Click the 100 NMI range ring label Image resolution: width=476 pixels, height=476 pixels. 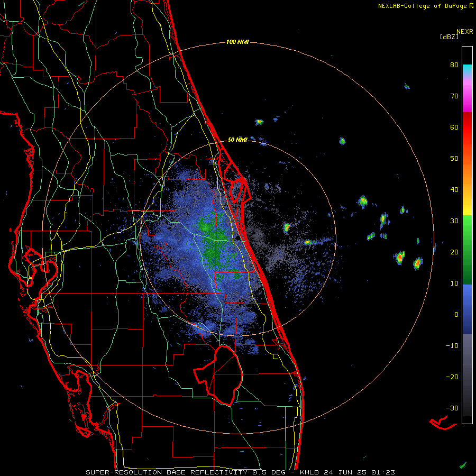pyautogui.click(x=237, y=42)
